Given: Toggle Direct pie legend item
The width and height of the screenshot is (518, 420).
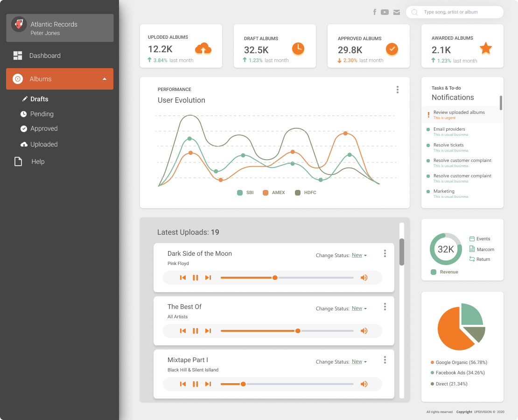Looking at the screenshot, I should tap(449, 384).
